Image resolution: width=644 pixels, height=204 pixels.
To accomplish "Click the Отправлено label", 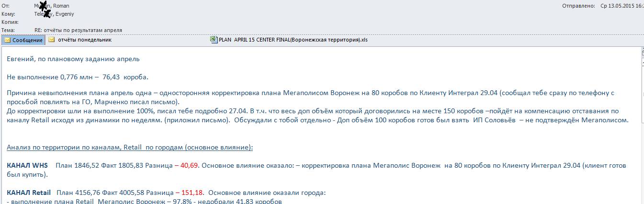I will 579,6.
